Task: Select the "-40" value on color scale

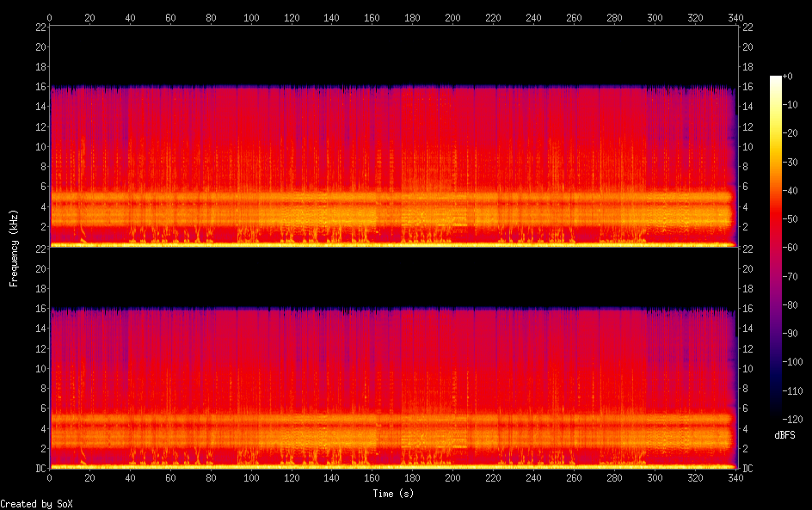Action: click(x=790, y=191)
